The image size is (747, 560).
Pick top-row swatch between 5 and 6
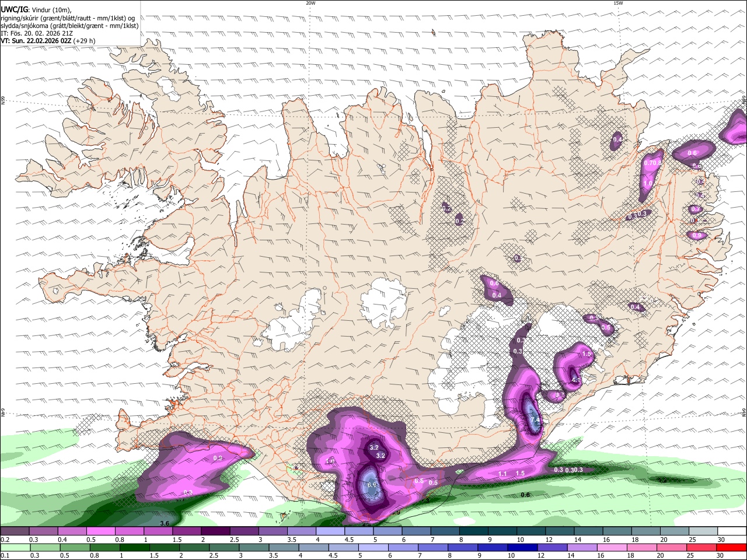pyautogui.click(x=387, y=531)
